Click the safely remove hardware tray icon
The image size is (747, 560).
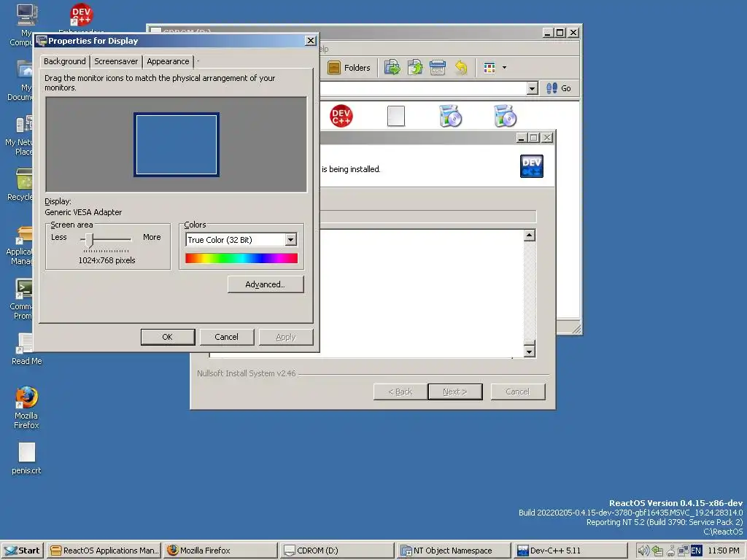click(658, 551)
